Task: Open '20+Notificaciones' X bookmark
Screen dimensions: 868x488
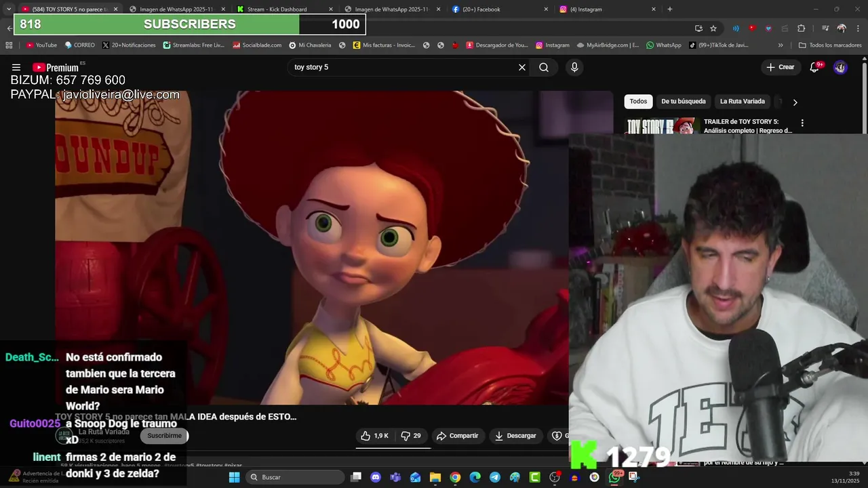Action: (129, 45)
